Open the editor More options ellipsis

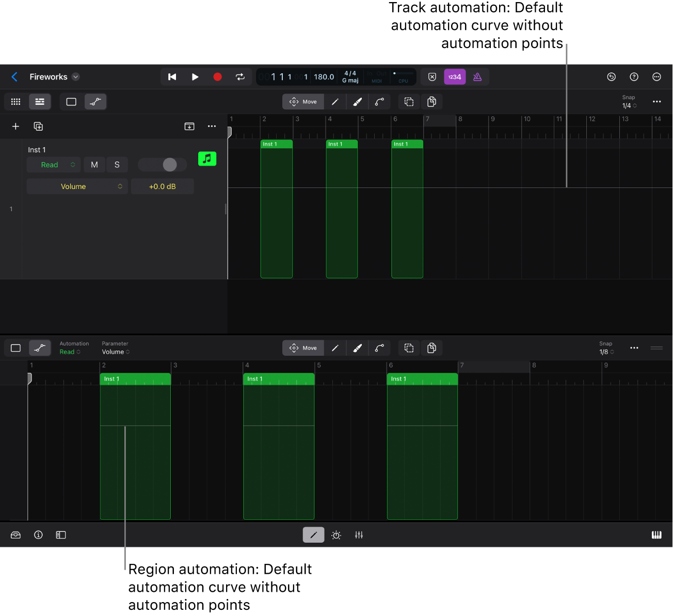pyautogui.click(x=634, y=348)
